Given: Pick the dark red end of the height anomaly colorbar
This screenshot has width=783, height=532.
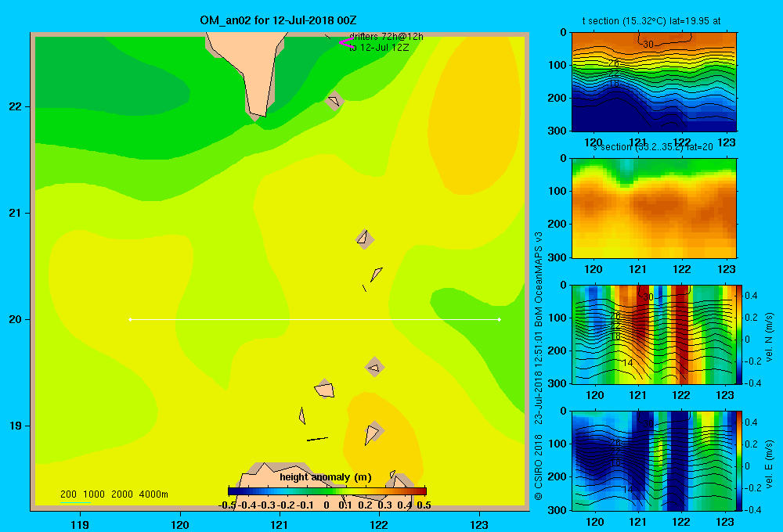Looking at the screenshot, I should [x=423, y=491].
